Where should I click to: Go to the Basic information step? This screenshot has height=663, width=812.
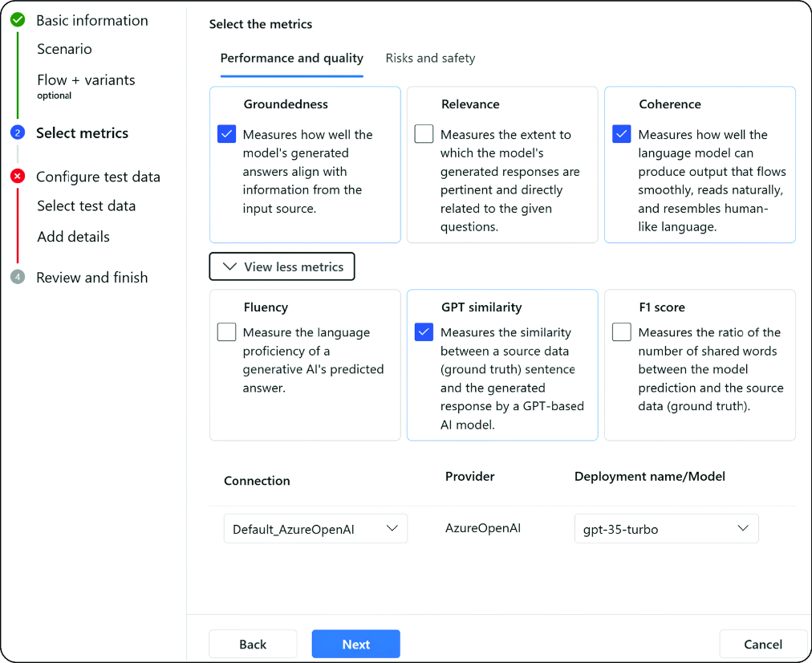click(92, 20)
